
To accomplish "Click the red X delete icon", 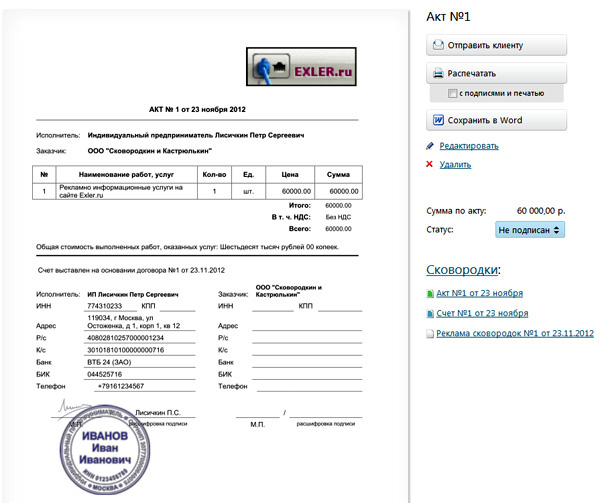I will pos(430,164).
